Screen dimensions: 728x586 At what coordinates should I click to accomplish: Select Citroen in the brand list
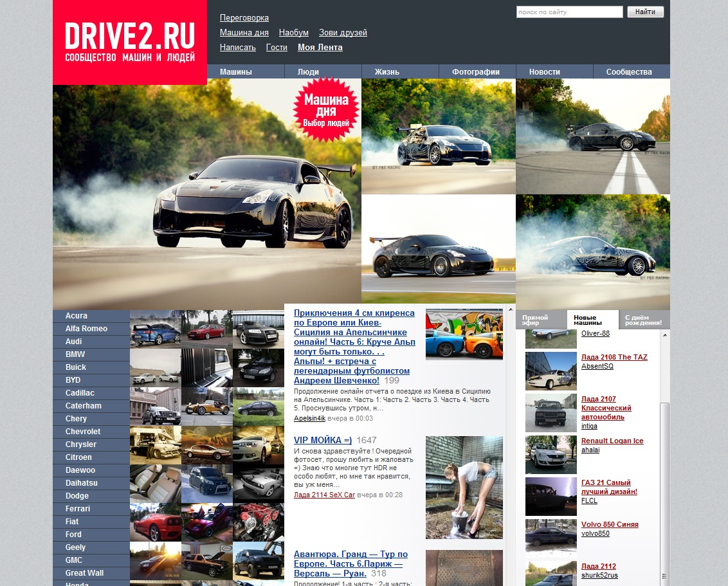click(x=91, y=457)
